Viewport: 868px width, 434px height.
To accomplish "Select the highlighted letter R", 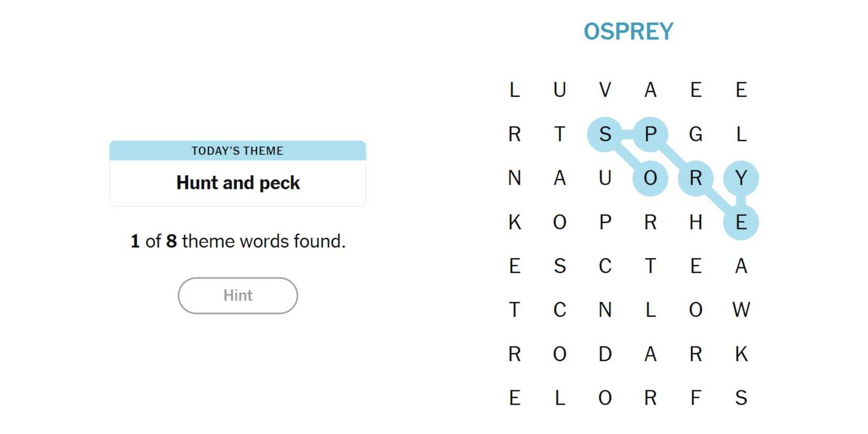I will pyautogui.click(x=695, y=178).
